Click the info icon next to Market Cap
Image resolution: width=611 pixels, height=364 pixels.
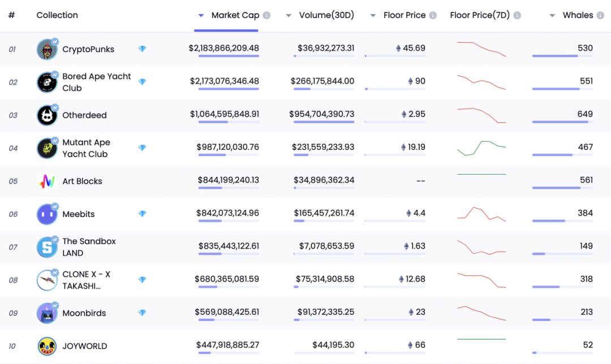(x=266, y=15)
